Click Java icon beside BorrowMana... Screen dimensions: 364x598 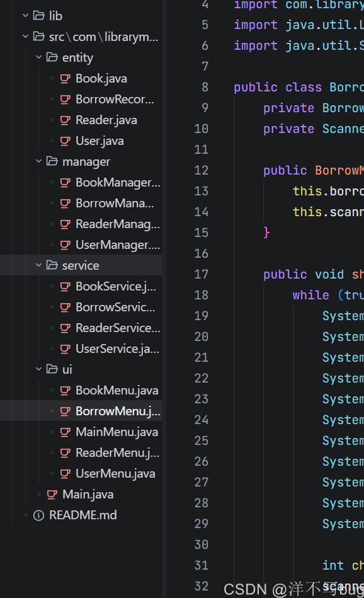(65, 204)
